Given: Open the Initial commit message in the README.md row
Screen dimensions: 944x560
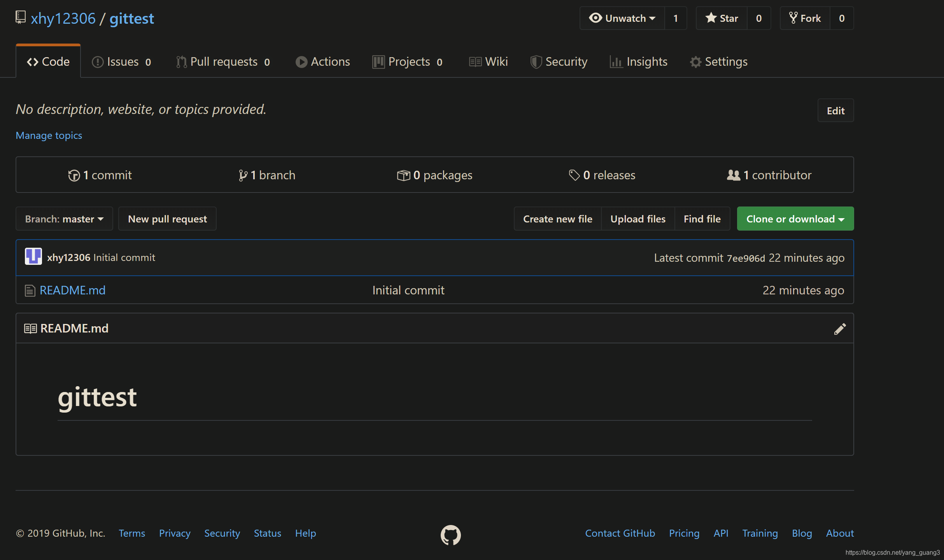Looking at the screenshot, I should pos(408,290).
